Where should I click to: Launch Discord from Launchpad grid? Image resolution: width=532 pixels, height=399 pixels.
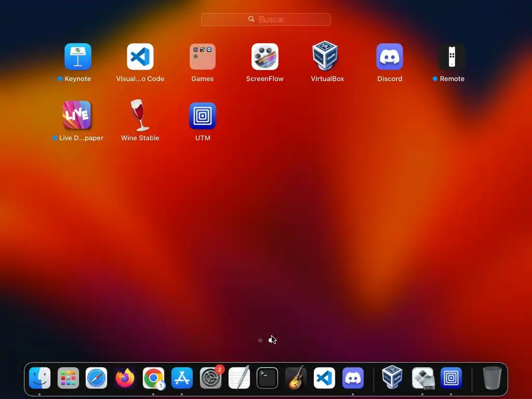coord(390,57)
